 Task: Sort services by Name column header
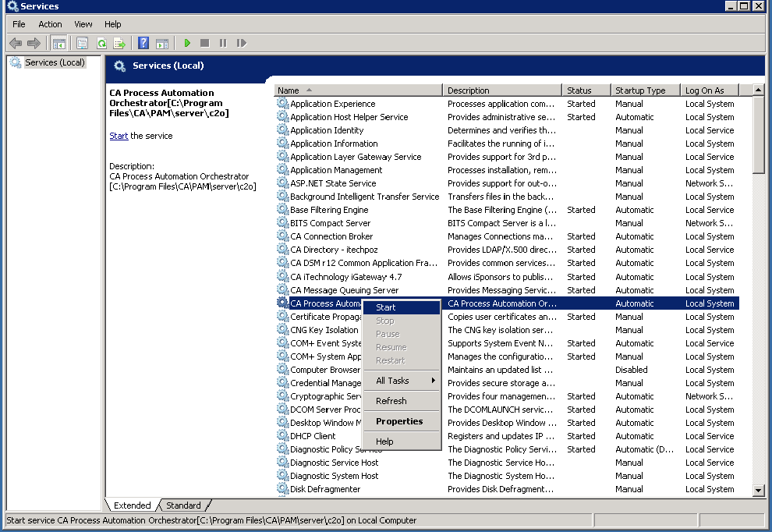click(289, 90)
